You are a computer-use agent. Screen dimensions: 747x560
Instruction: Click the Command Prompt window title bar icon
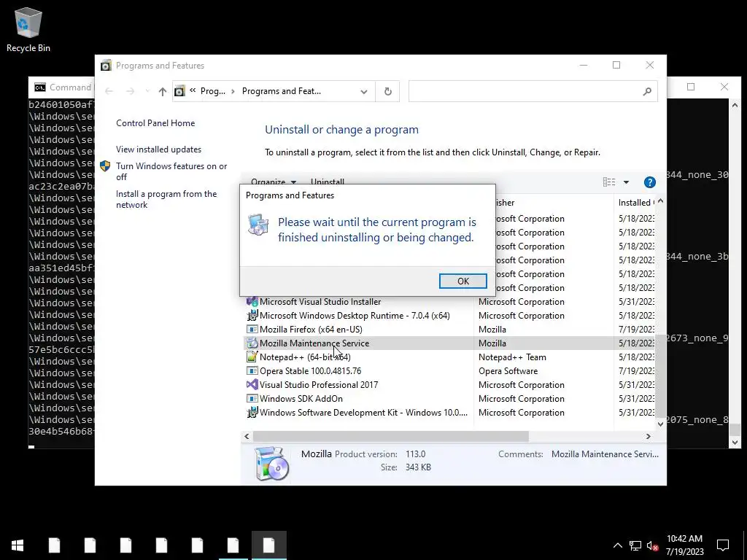[40, 87]
